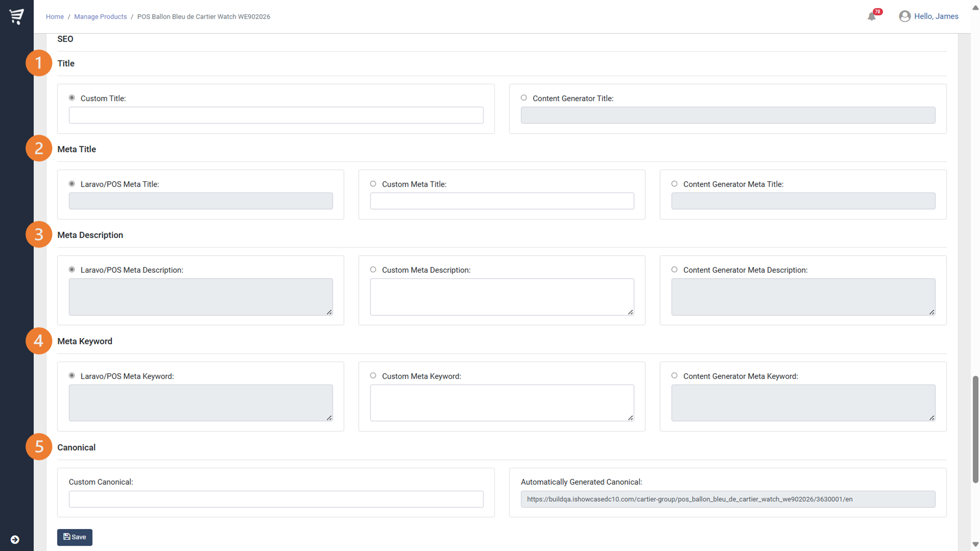
Task: Choose Content Generator Meta Description option
Action: pos(674,269)
